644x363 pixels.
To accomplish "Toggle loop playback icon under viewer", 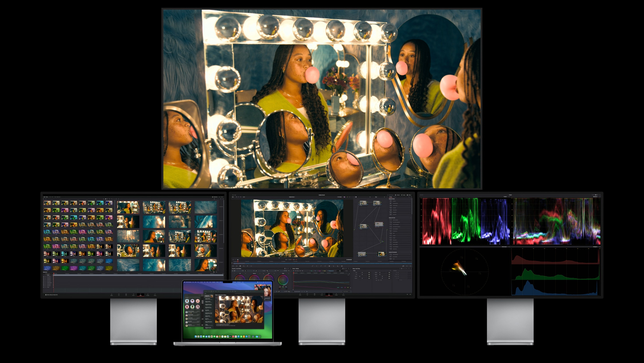I will 296,260.
